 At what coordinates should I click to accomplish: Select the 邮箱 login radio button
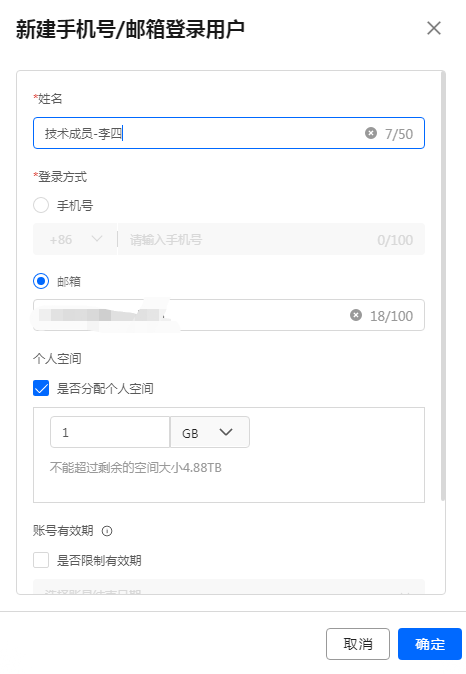pyautogui.click(x=41, y=281)
